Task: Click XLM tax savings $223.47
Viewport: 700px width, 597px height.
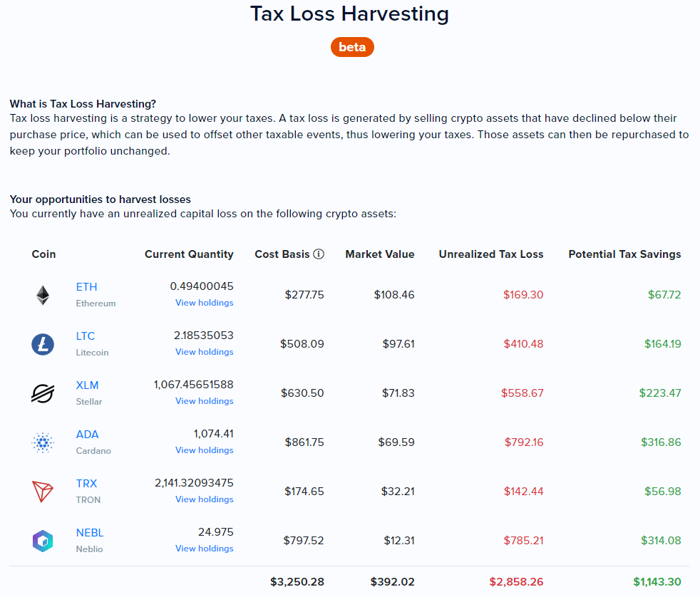Action: click(x=660, y=393)
